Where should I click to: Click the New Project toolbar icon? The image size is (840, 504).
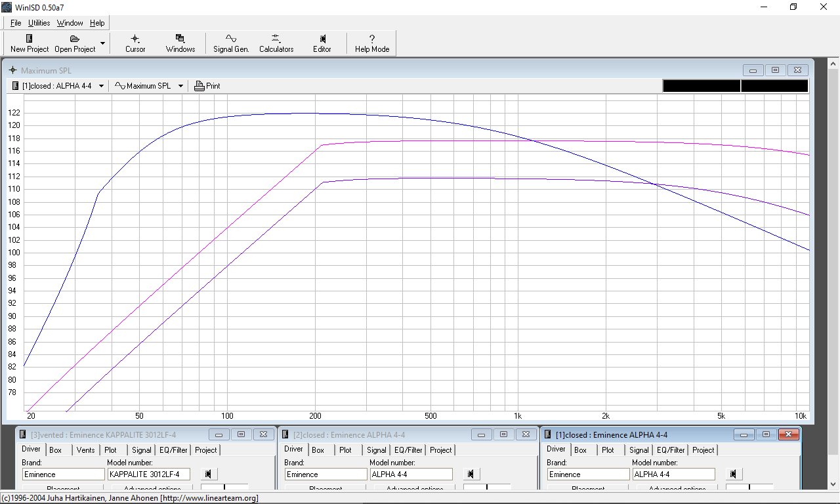[30, 43]
